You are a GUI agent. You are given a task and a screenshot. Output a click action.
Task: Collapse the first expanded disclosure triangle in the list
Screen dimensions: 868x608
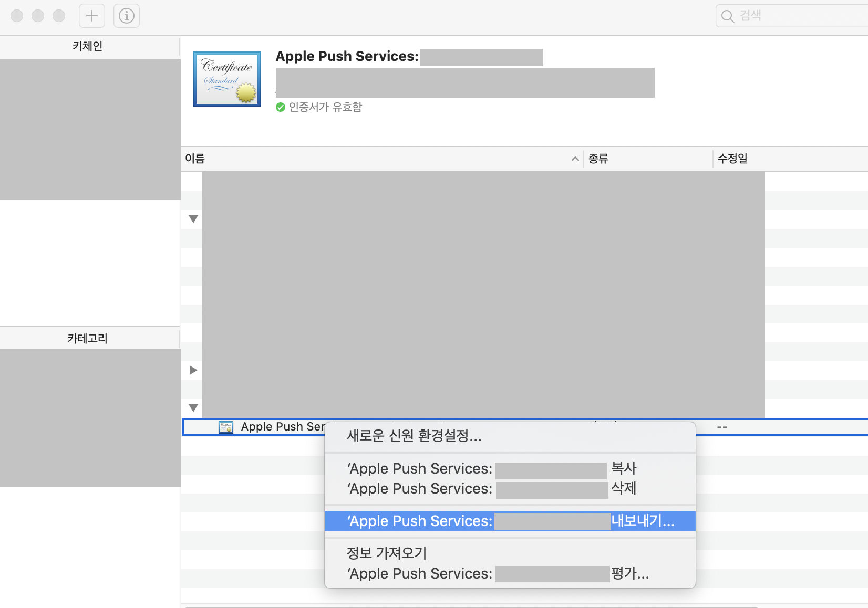[193, 219]
